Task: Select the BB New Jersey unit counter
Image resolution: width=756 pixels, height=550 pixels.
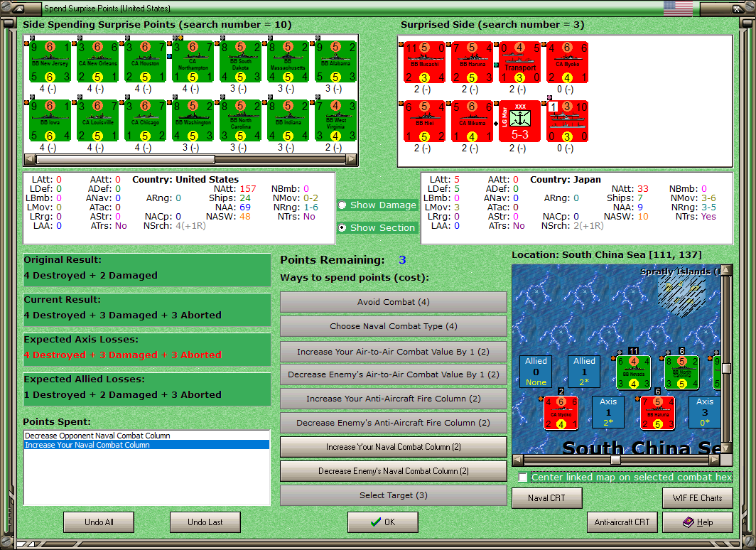Action: (50, 62)
